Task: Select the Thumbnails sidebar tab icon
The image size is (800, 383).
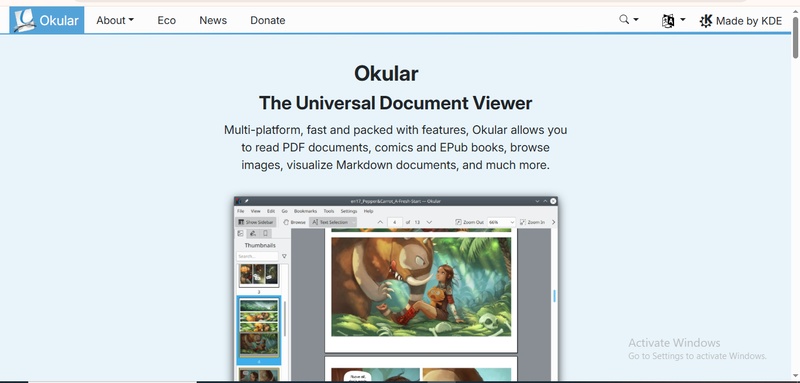Action: (x=240, y=234)
